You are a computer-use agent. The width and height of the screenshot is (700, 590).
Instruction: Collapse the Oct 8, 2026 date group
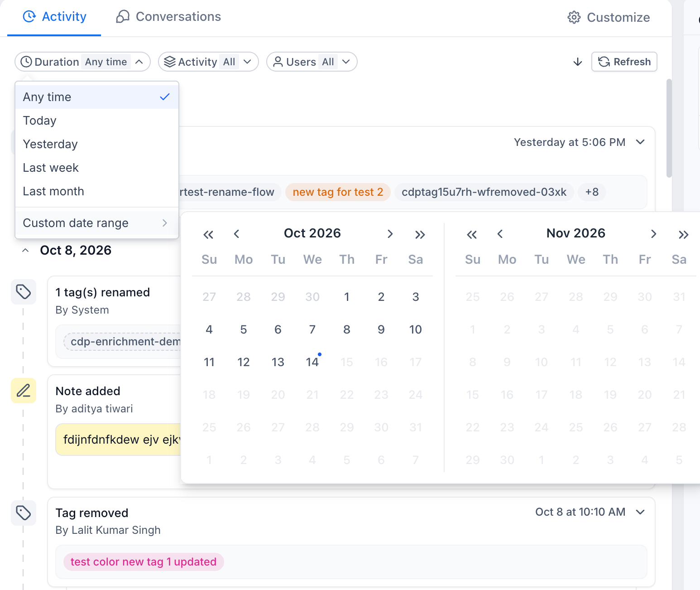click(26, 251)
